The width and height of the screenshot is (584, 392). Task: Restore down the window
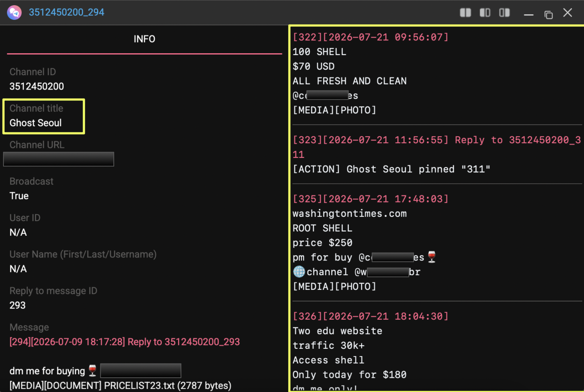pos(549,15)
